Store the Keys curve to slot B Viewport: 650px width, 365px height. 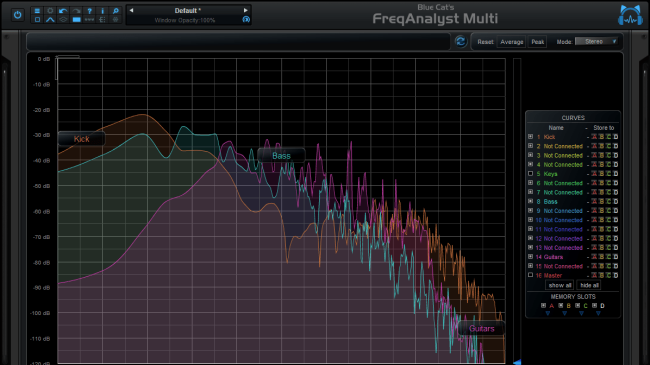601,174
